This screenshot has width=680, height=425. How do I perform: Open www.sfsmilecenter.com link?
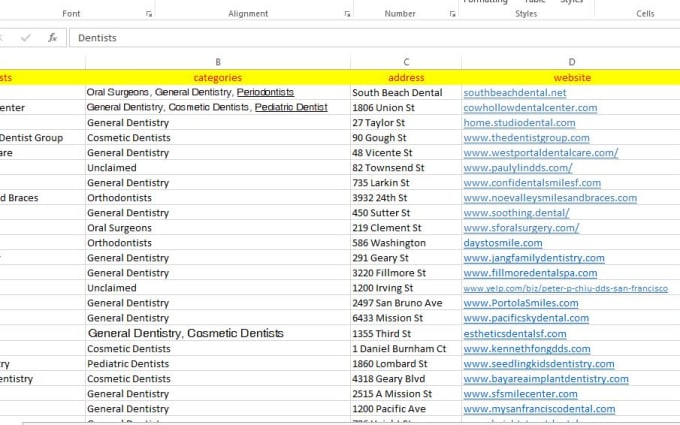click(520, 394)
